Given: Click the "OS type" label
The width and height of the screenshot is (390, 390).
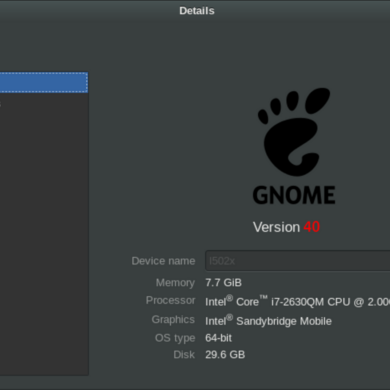Looking at the screenshot, I should coord(175,338).
